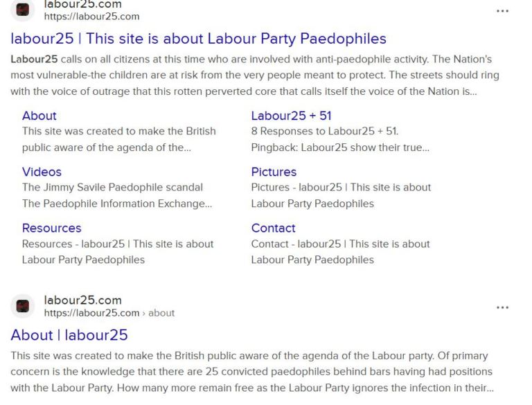Click the favicon beside the About page result

pyautogui.click(x=23, y=306)
